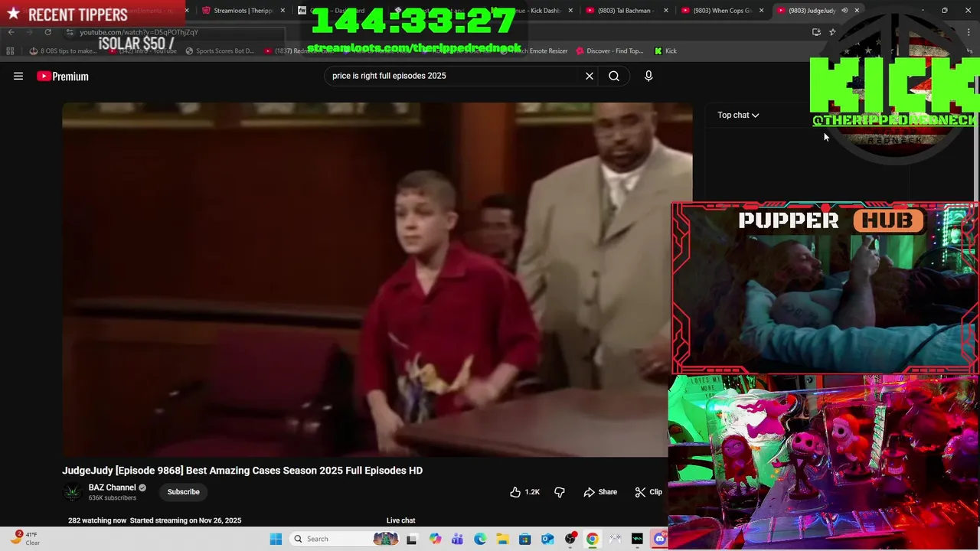Open Outlook from taskbar
980x551 pixels.
[x=547, y=539]
